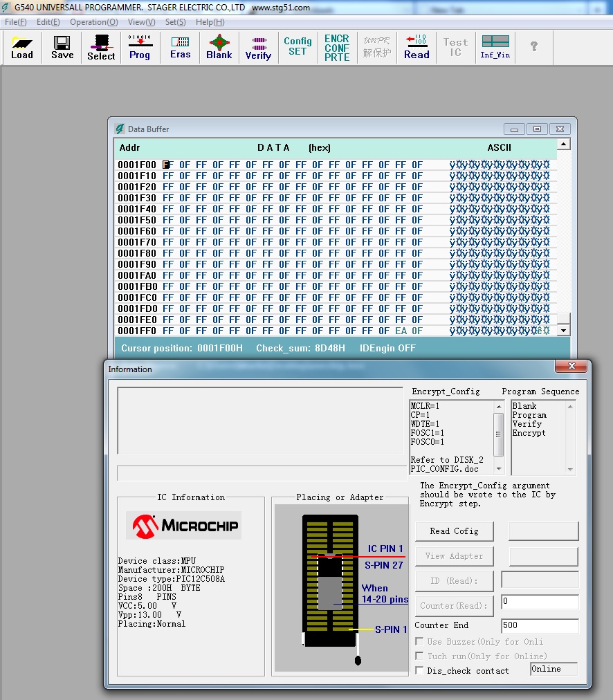Run the Blank check tool
Viewport: 613px width, 700px height.
(x=219, y=47)
